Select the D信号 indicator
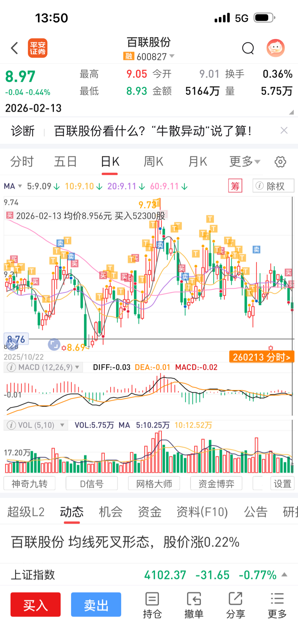 92,484
